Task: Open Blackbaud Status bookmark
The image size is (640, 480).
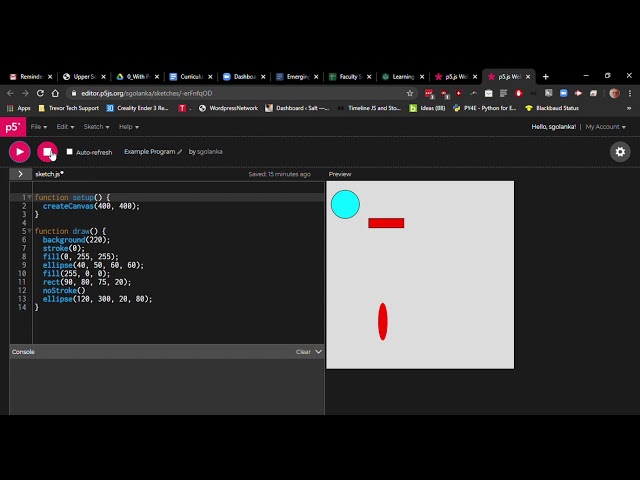Action: click(552, 108)
